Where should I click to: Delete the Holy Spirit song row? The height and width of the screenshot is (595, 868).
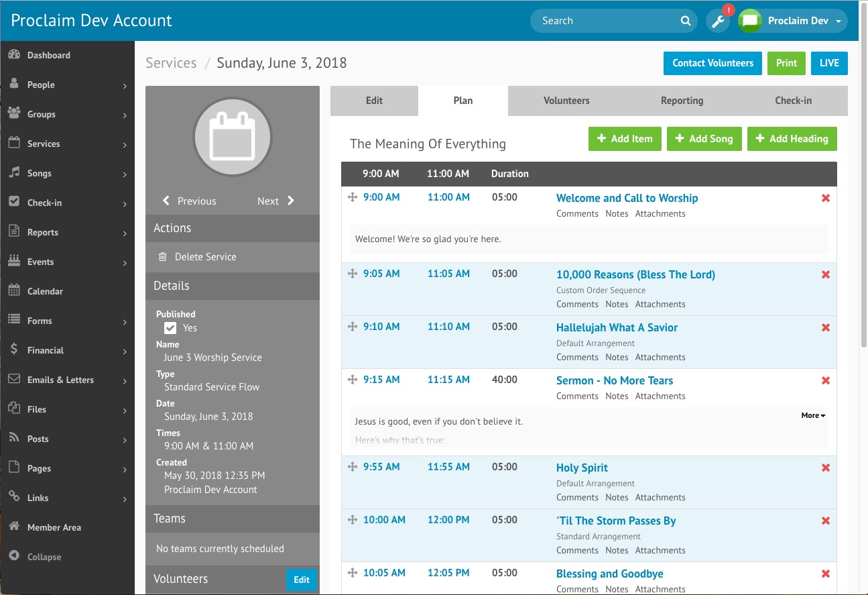coord(825,468)
